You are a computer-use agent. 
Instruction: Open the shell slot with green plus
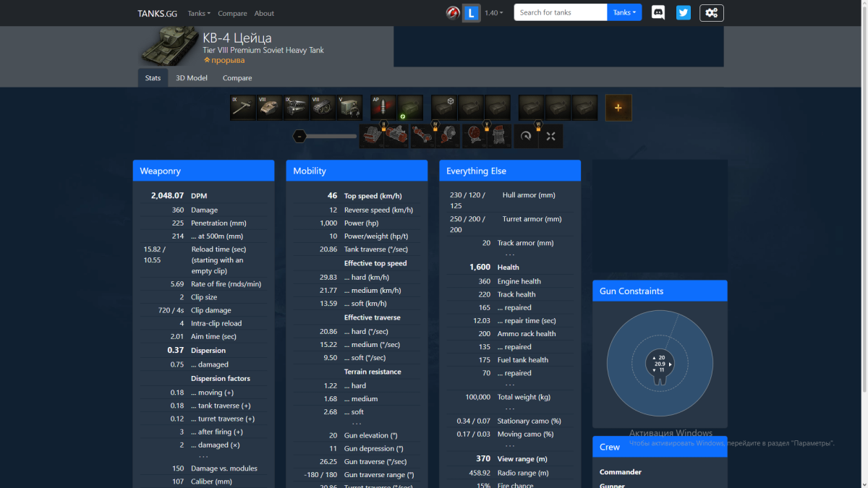coord(410,107)
